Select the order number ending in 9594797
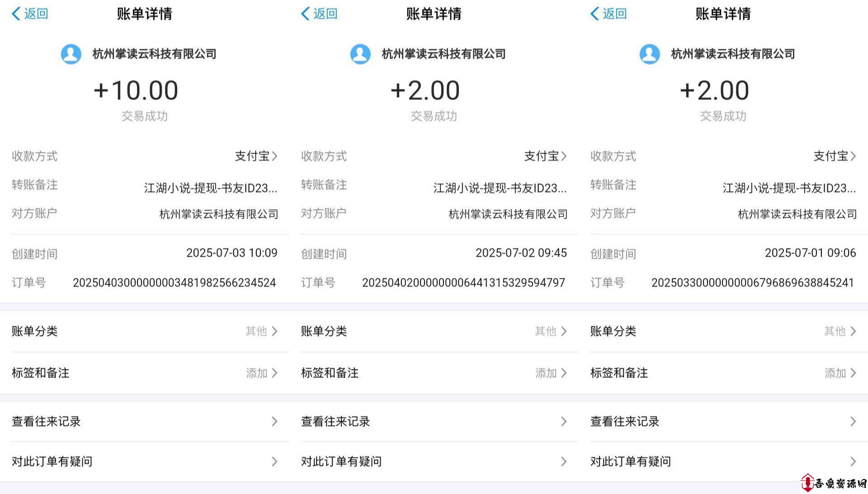 coord(464,282)
